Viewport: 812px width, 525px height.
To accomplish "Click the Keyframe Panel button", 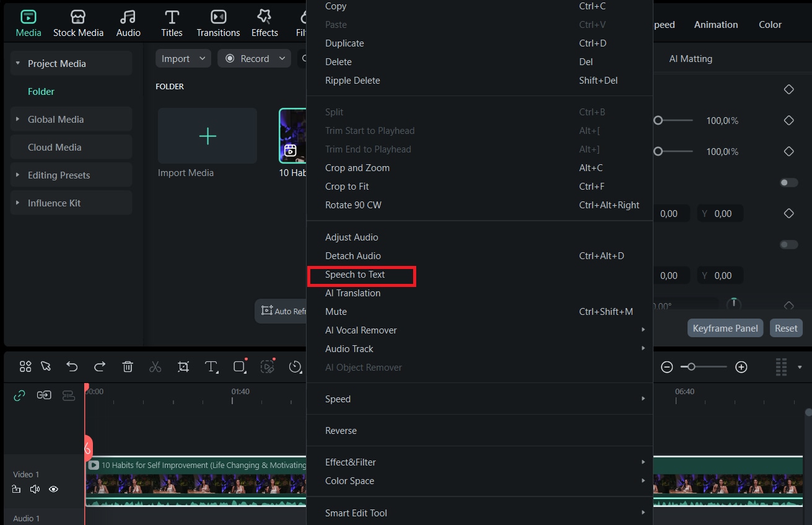I will tap(725, 328).
